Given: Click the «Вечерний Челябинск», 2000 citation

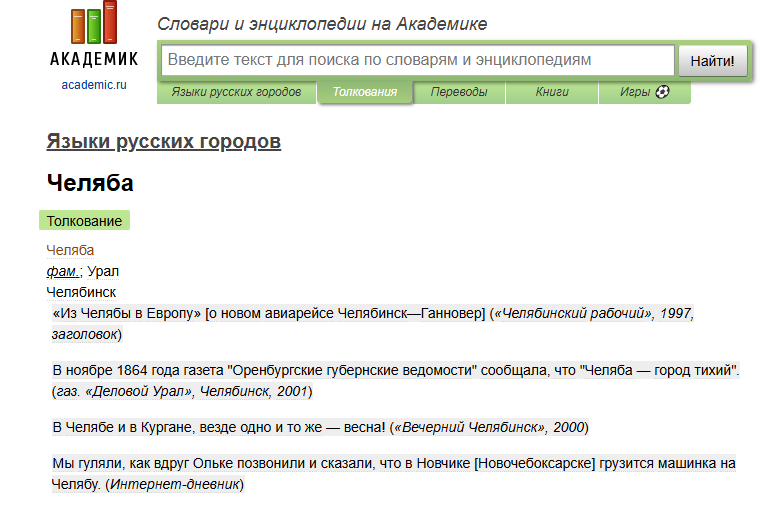Looking at the screenshot, I should 489,427.
